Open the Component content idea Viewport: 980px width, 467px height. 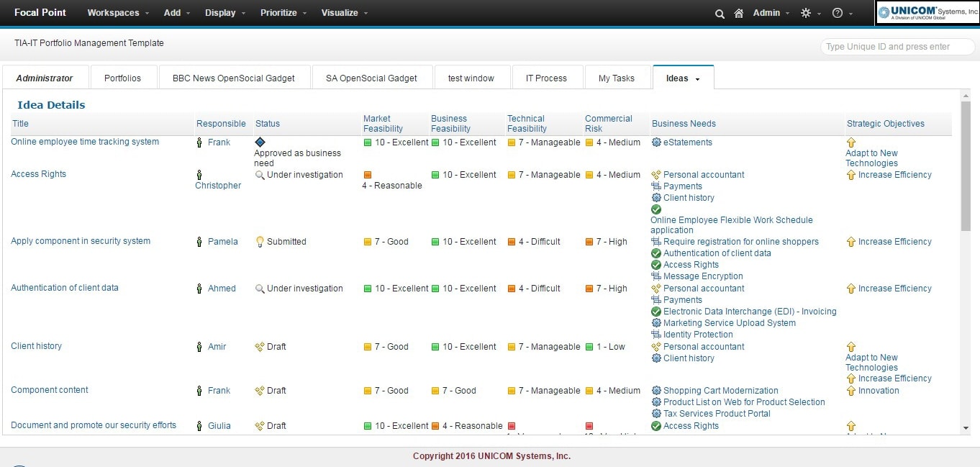[x=50, y=390]
